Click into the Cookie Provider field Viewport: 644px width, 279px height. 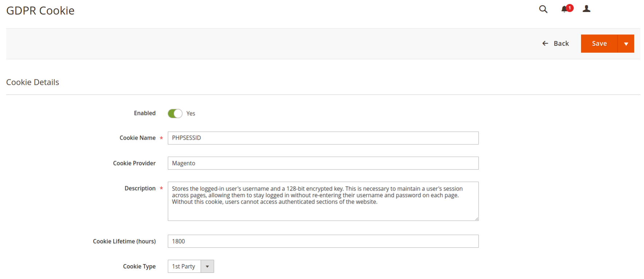coord(323,163)
